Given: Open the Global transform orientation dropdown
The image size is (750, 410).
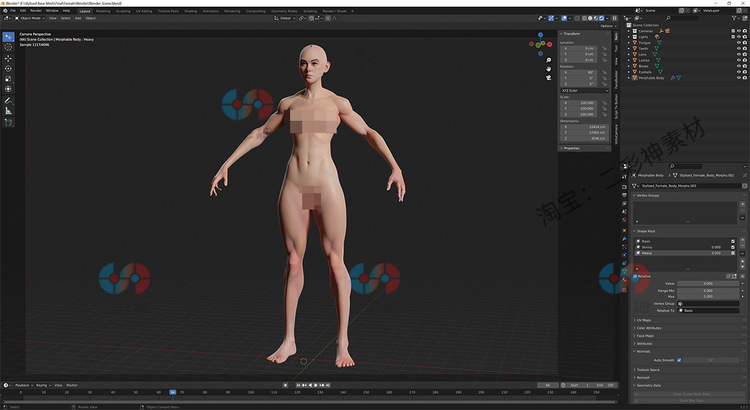Looking at the screenshot, I should point(285,18).
